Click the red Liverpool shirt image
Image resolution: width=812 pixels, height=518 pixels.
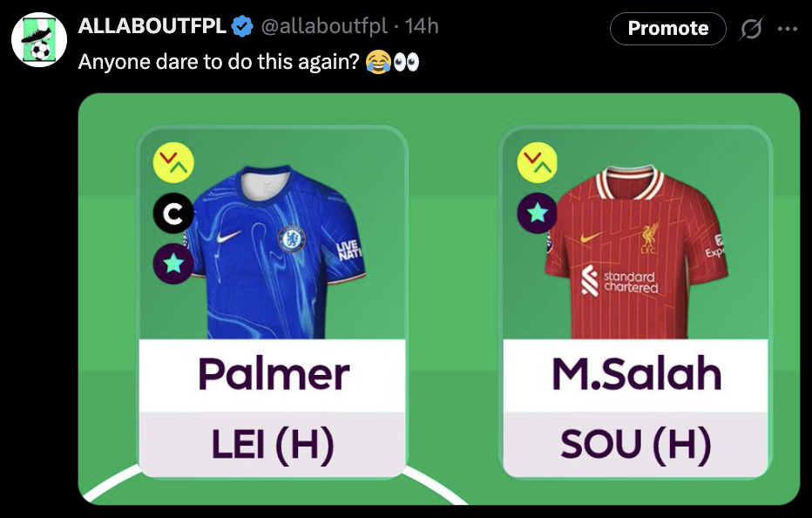click(x=637, y=252)
